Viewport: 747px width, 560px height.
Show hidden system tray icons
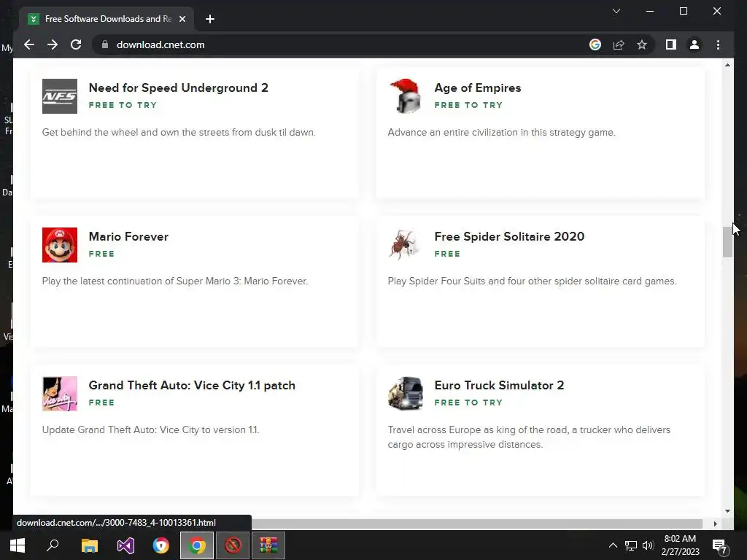click(x=613, y=545)
